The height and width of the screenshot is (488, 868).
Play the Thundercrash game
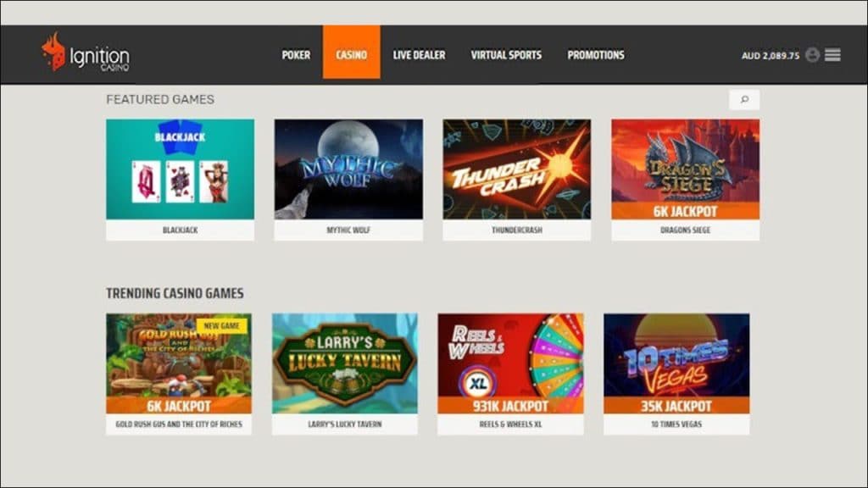516,169
